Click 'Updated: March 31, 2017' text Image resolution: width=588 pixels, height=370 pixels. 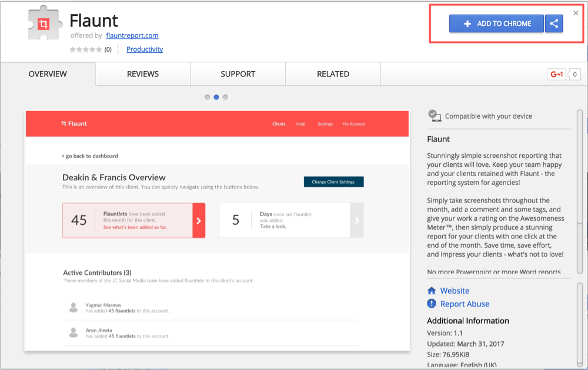pos(465,344)
